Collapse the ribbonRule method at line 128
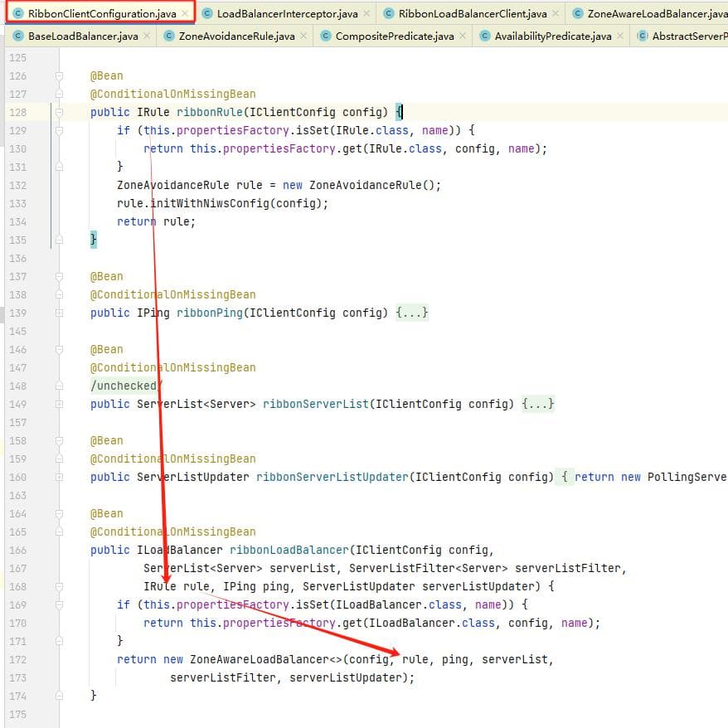Image resolution: width=728 pixels, height=728 pixels. [59, 113]
